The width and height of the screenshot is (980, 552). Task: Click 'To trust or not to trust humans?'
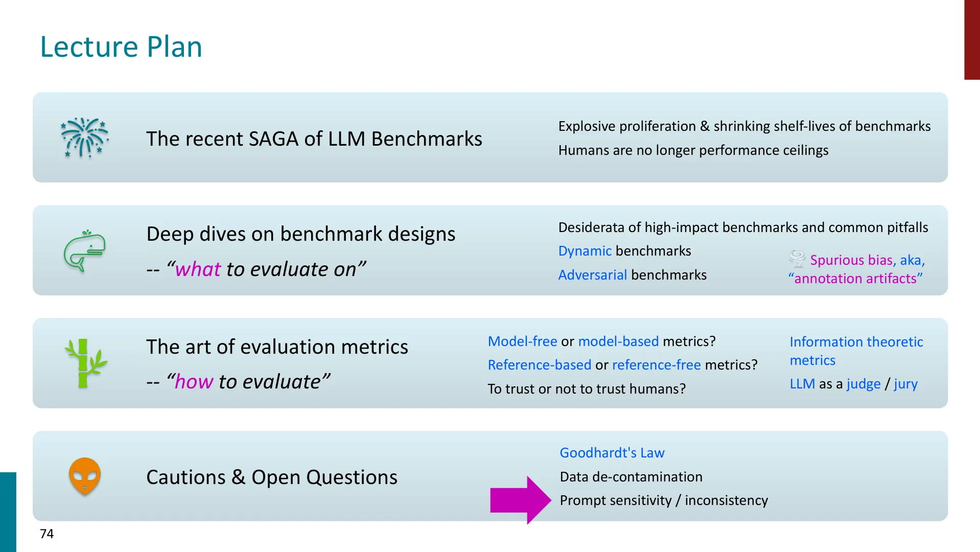tap(587, 389)
